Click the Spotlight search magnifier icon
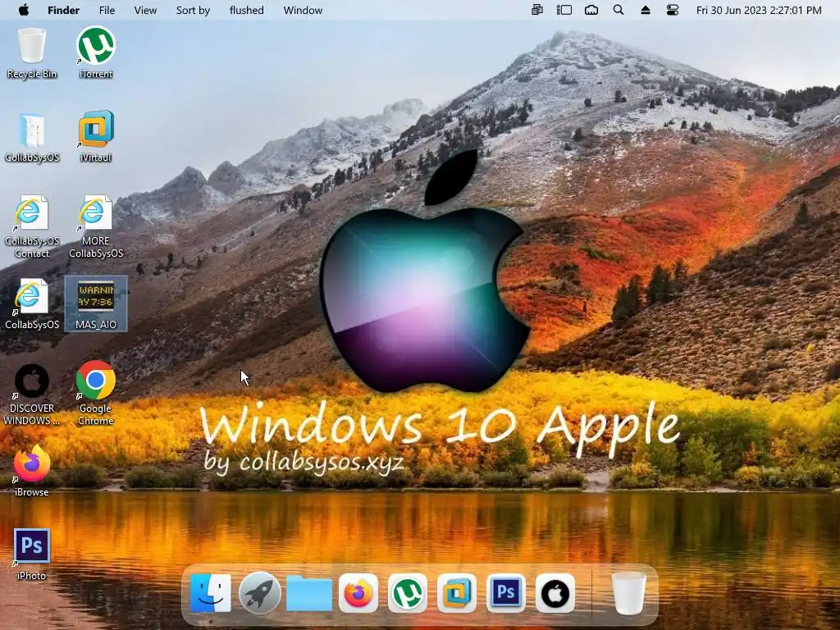Image resolution: width=840 pixels, height=630 pixels. (x=619, y=10)
